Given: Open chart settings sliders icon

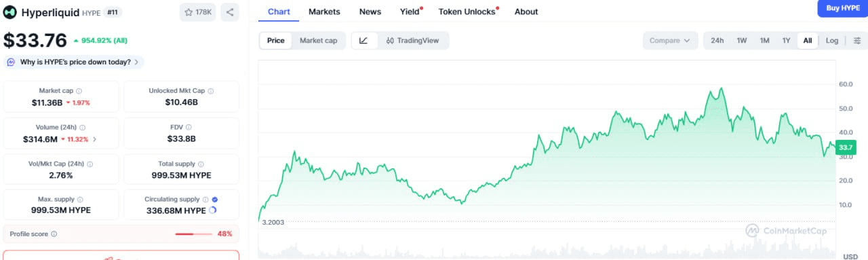Looking at the screenshot, I should (857, 41).
